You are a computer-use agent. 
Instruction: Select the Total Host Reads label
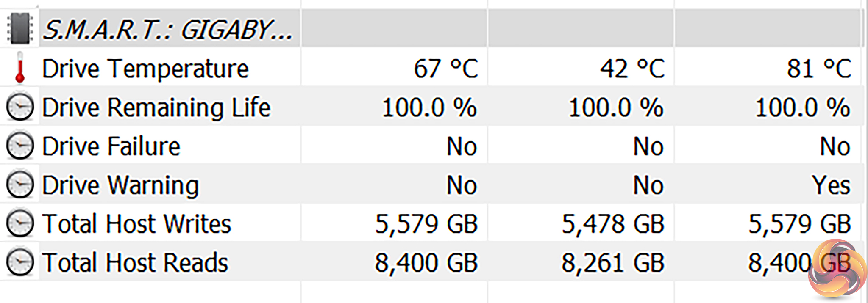coord(135,263)
